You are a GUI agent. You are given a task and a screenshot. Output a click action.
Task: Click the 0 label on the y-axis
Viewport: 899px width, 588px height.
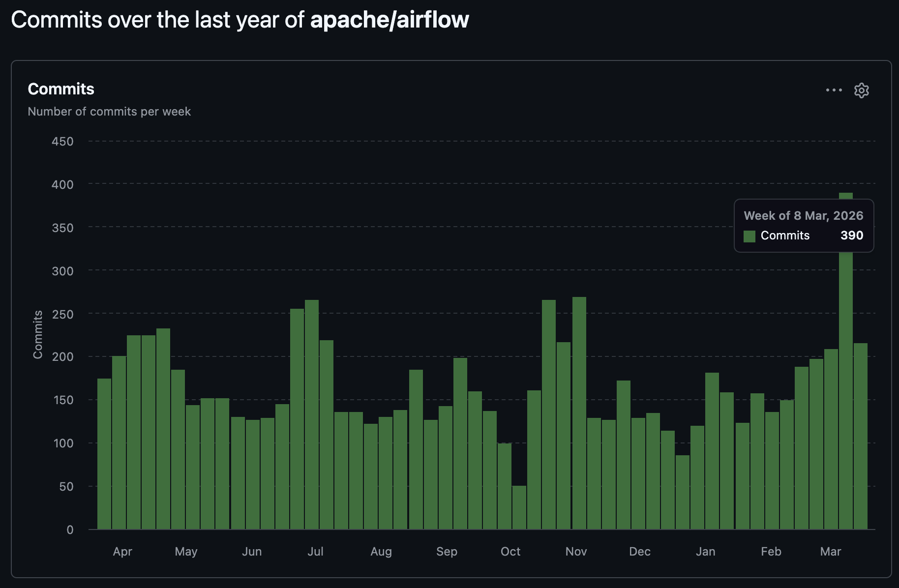[x=70, y=530]
